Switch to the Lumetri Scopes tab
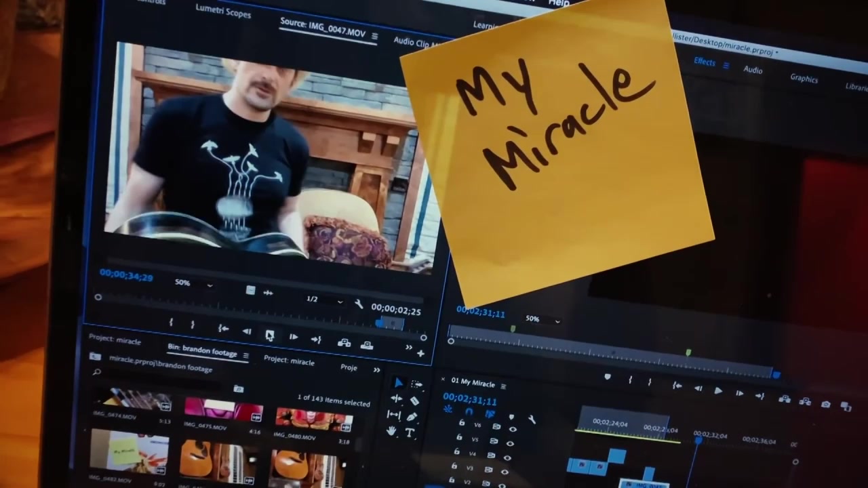Image resolution: width=868 pixels, height=488 pixels. (223, 12)
